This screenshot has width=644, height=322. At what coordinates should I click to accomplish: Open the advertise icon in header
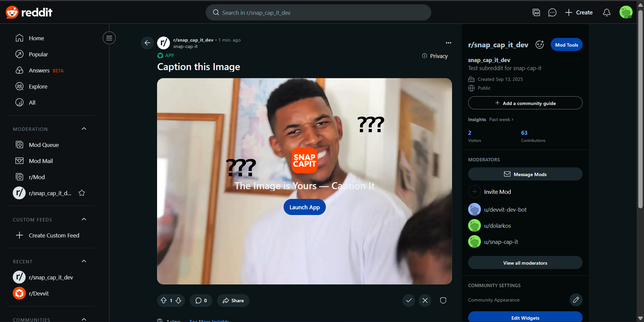click(536, 12)
